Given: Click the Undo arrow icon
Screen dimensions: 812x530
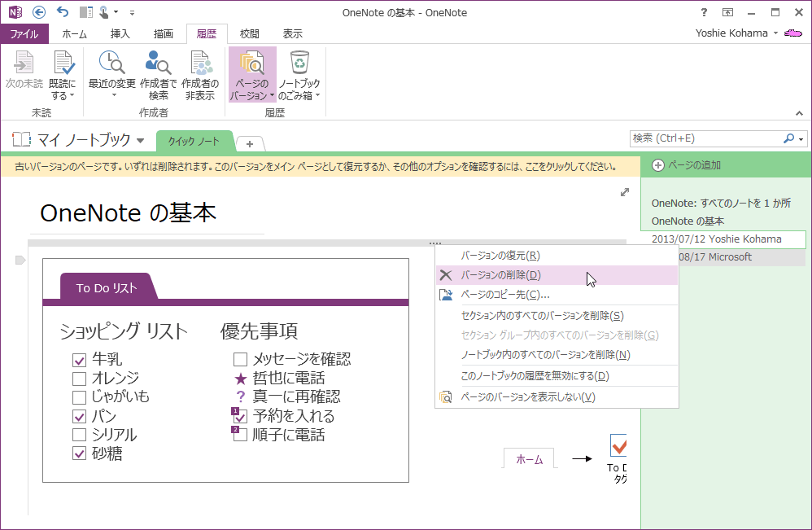Looking at the screenshot, I should (63, 12).
